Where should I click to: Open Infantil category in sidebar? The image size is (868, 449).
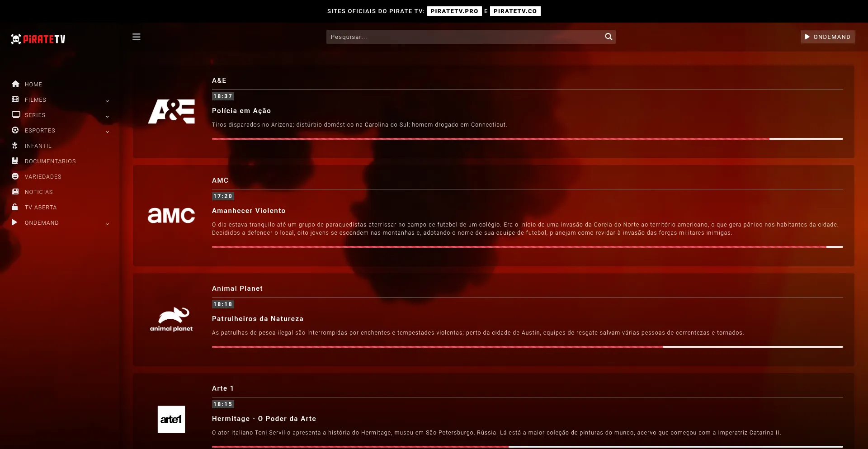38,146
